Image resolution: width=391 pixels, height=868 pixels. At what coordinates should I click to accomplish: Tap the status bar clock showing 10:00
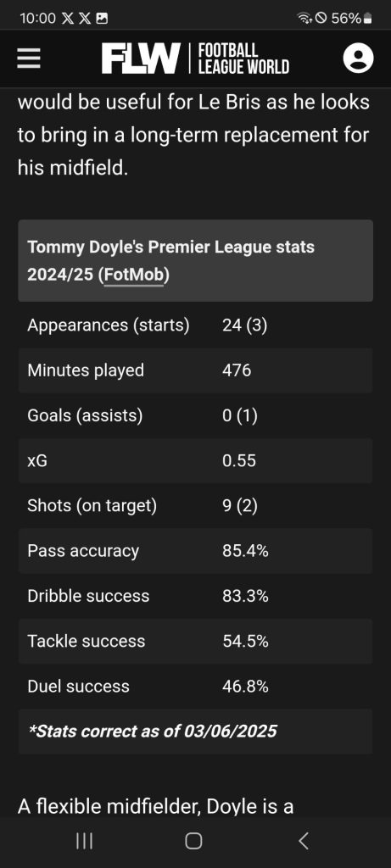point(37,19)
